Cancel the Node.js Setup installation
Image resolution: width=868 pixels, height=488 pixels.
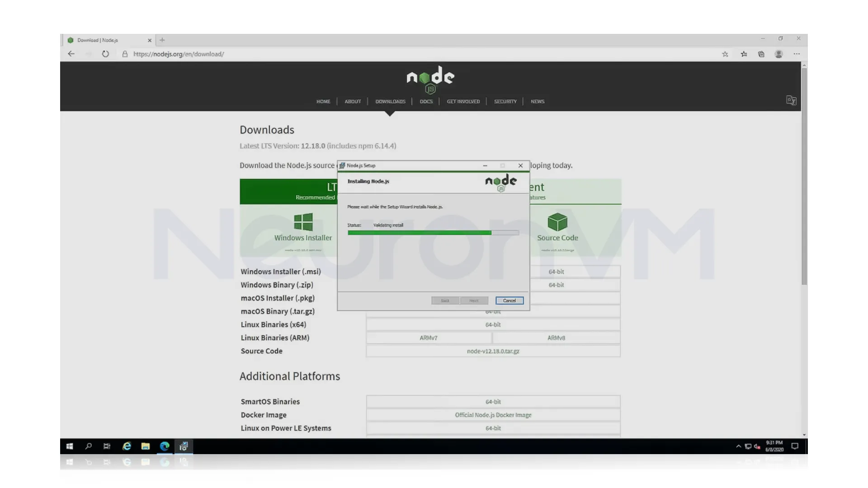pyautogui.click(x=509, y=300)
